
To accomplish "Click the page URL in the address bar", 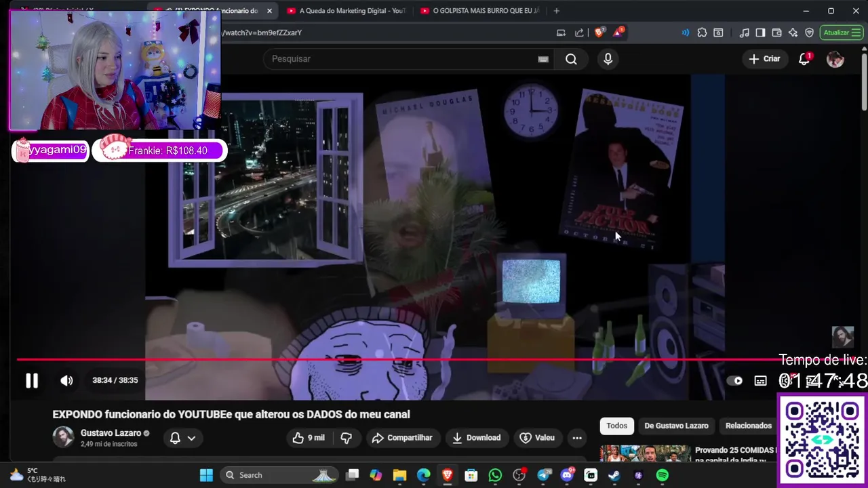I will coord(262,33).
